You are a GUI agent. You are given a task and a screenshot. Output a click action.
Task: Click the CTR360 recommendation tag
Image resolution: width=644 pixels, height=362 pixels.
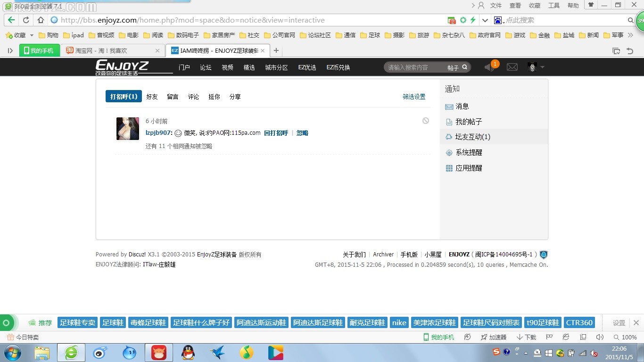579,322
